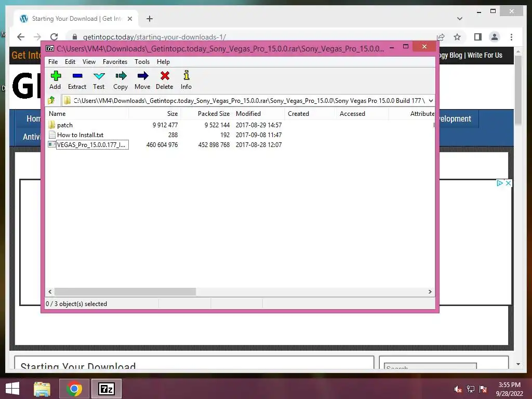Bookmark this page with the star icon
Image resolution: width=532 pixels, height=399 pixels.
coord(457,37)
